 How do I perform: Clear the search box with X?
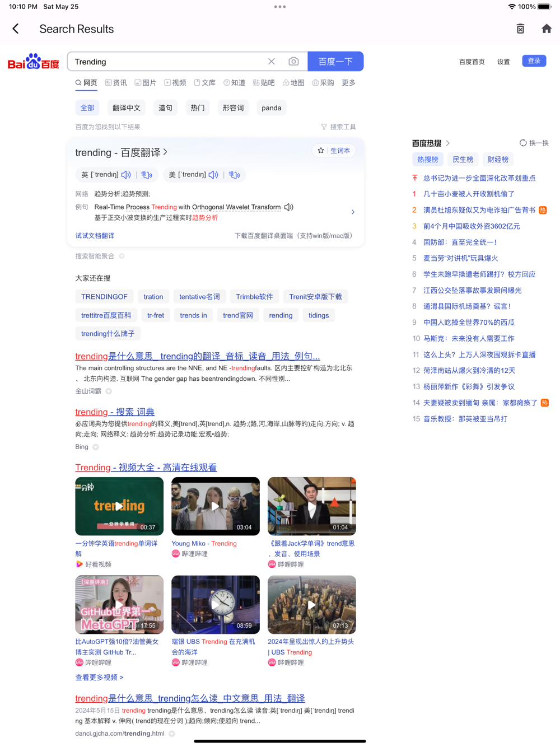click(x=272, y=62)
